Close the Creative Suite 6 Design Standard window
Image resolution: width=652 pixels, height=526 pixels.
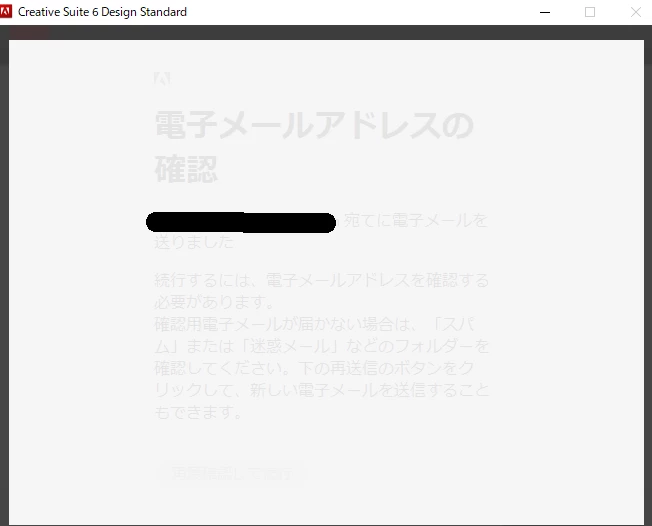pyautogui.click(x=635, y=12)
